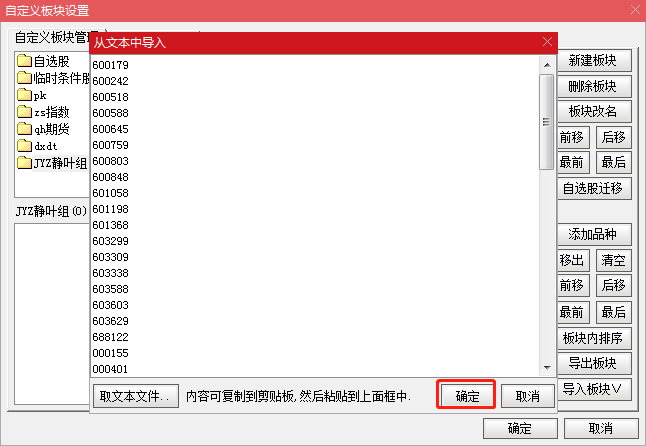Click stock code 600518 in the text box
Viewport: 646px width, 446px height.
click(x=110, y=97)
